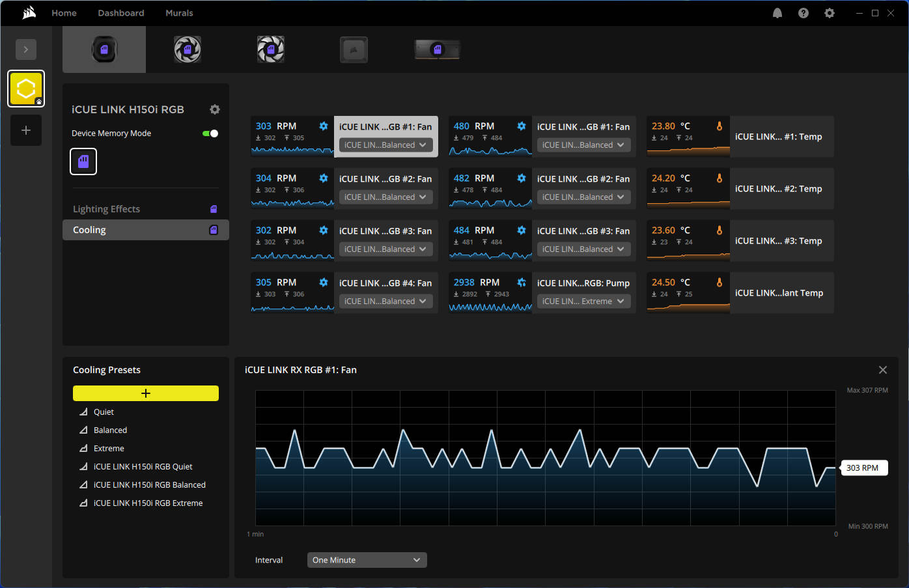Select 2938 RPM pump speed readout
909x588 pixels.
pyautogui.click(x=477, y=282)
